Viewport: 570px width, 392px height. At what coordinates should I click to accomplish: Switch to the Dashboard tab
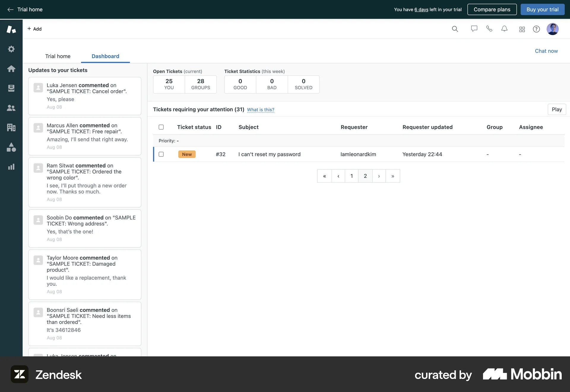coord(105,56)
